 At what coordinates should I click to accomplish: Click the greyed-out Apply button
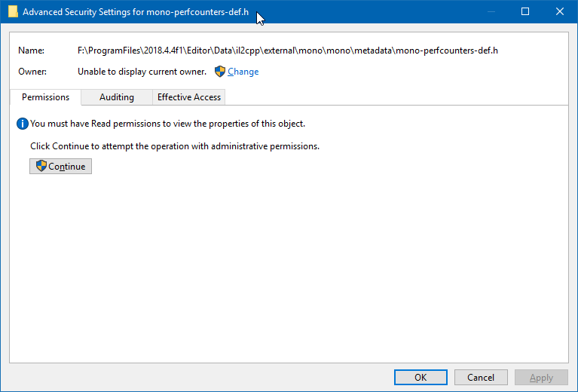(x=541, y=378)
